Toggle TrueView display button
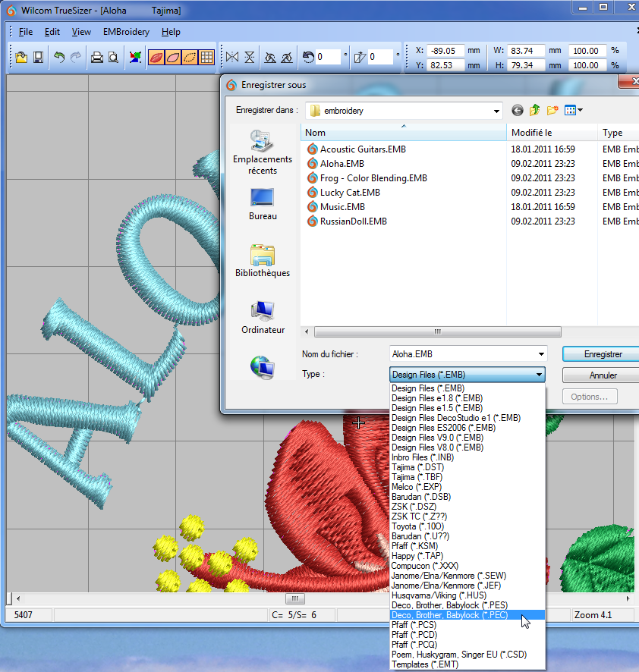 [156, 57]
